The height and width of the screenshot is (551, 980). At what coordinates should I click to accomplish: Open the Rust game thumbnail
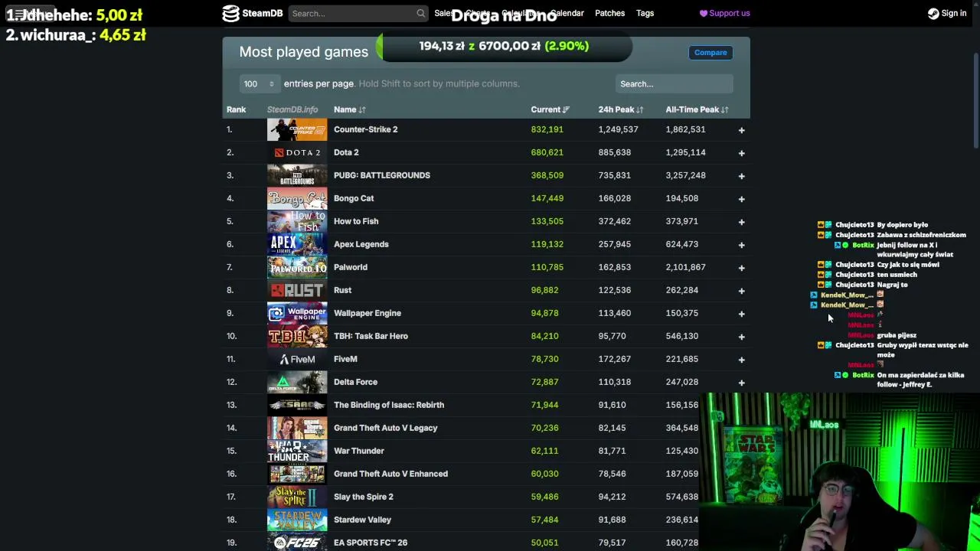(x=297, y=290)
